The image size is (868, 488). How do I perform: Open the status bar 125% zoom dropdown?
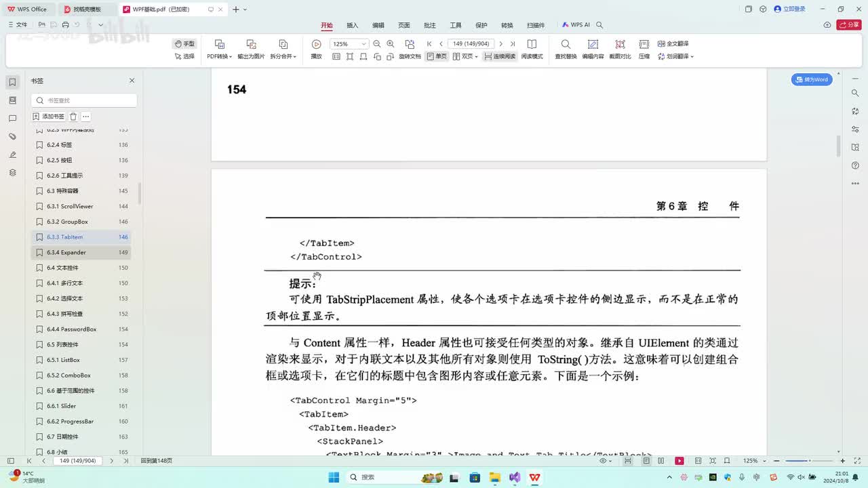753,461
